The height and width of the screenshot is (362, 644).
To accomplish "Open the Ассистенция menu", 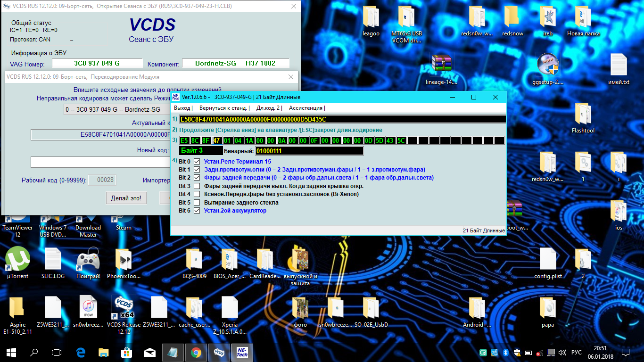I will point(306,108).
